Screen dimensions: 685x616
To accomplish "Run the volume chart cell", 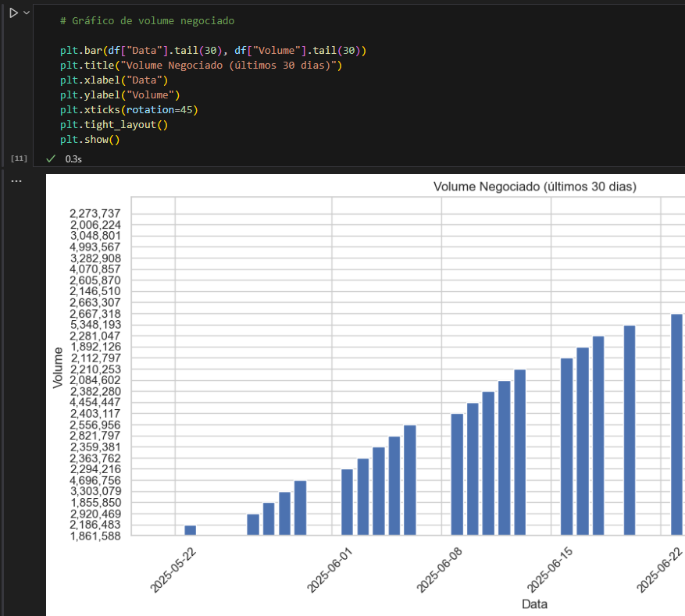I will [x=13, y=13].
